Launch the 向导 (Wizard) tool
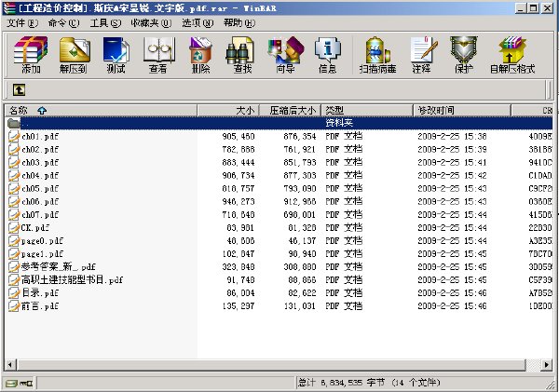 pyautogui.click(x=285, y=54)
